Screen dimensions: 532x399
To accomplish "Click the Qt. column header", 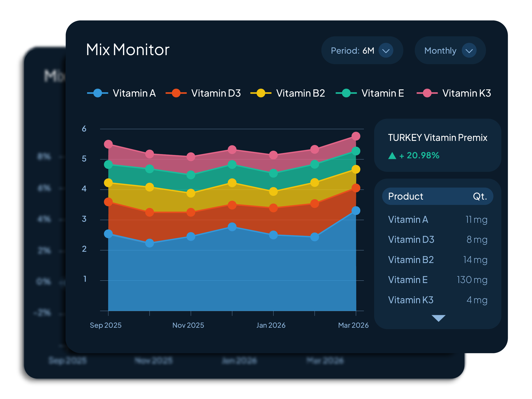I will pos(480,196).
